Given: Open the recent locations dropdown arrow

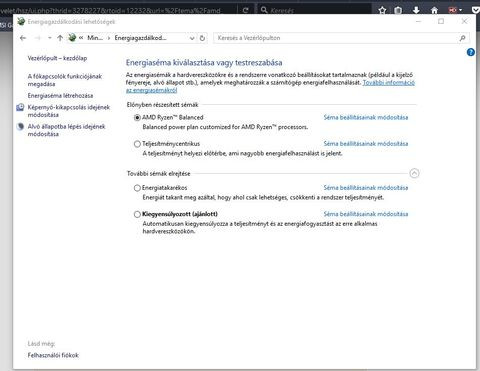Looking at the screenshot, I should tap(49, 38).
